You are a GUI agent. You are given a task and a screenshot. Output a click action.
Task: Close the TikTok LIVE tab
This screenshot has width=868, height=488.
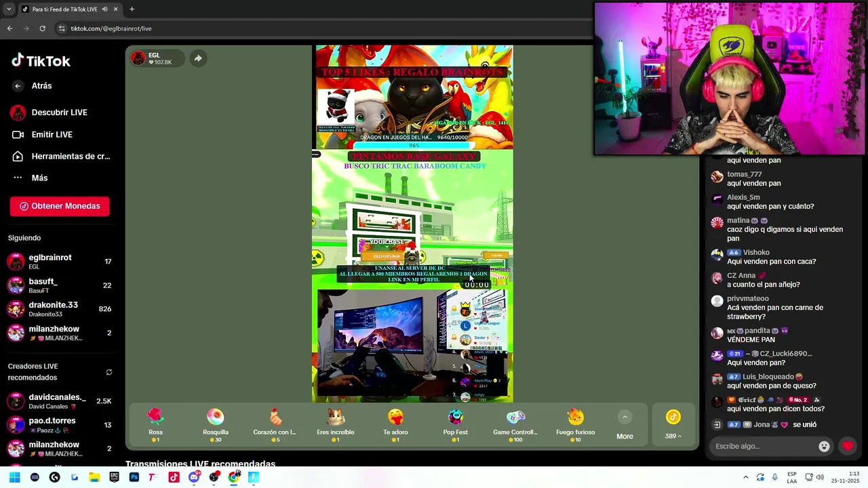115,9
